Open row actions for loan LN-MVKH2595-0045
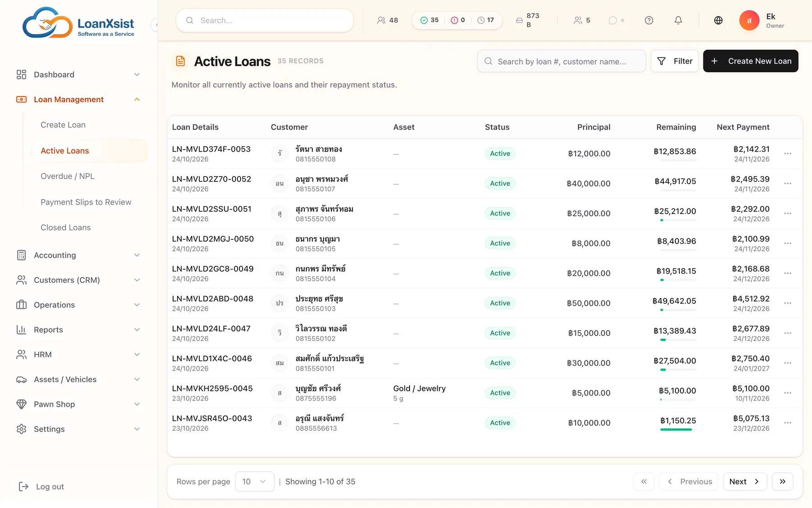 click(x=788, y=393)
